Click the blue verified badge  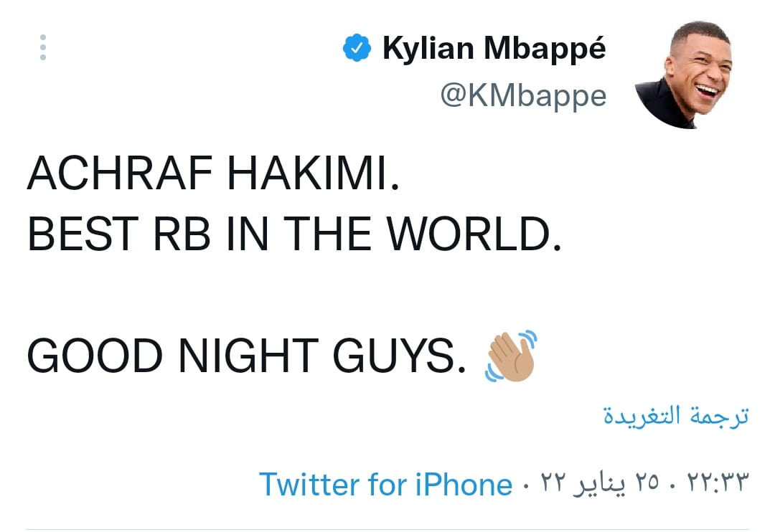[357, 49]
